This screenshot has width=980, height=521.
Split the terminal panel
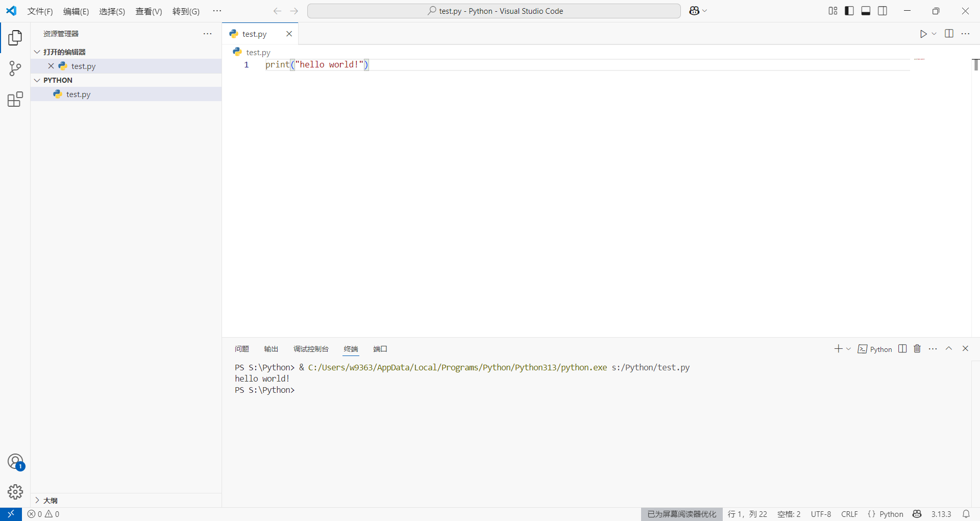coord(902,349)
